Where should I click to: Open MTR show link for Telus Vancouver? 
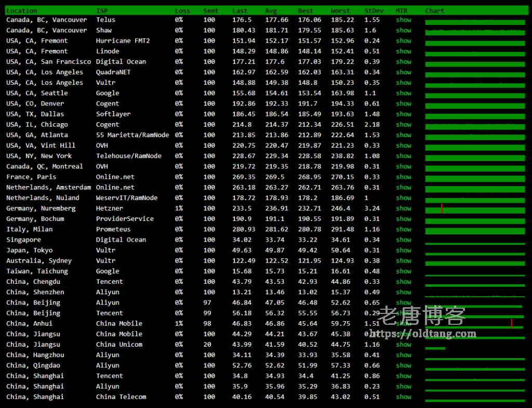[x=403, y=20]
